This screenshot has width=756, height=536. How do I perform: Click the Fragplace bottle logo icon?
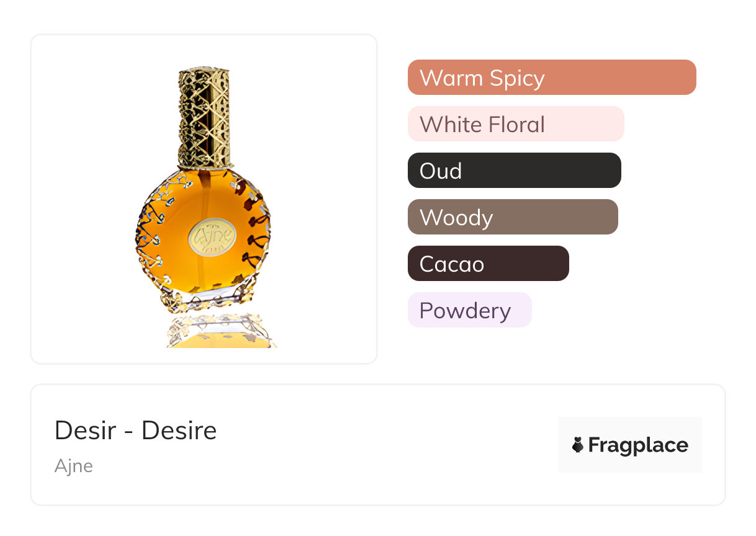578,445
